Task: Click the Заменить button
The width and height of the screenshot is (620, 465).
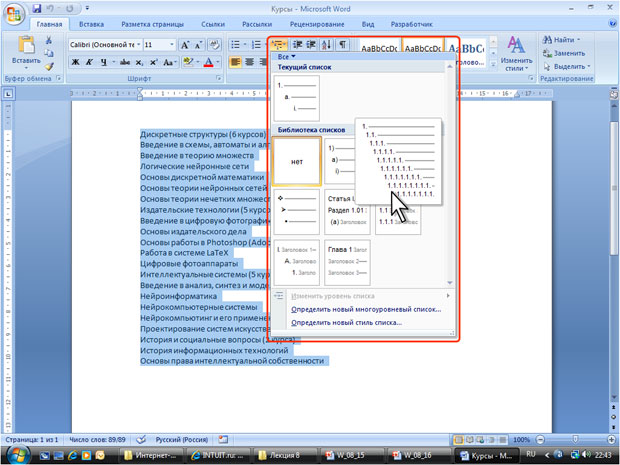Action: tap(564, 53)
